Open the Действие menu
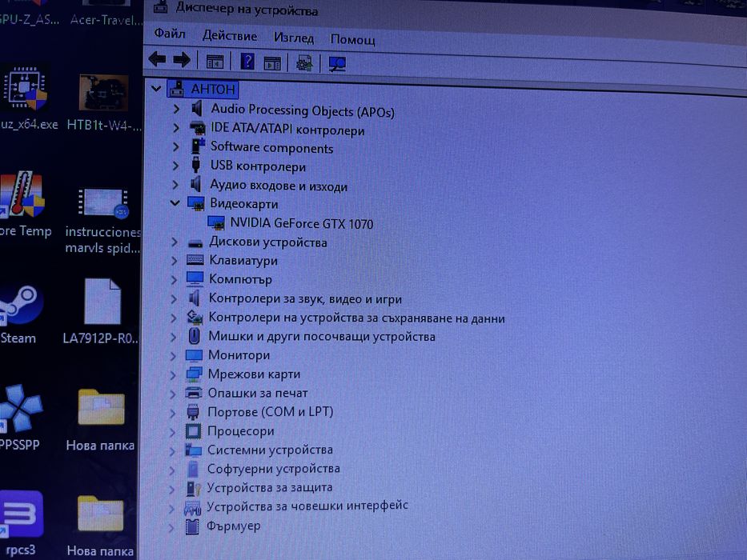747x560 pixels. (x=230, y=35)
